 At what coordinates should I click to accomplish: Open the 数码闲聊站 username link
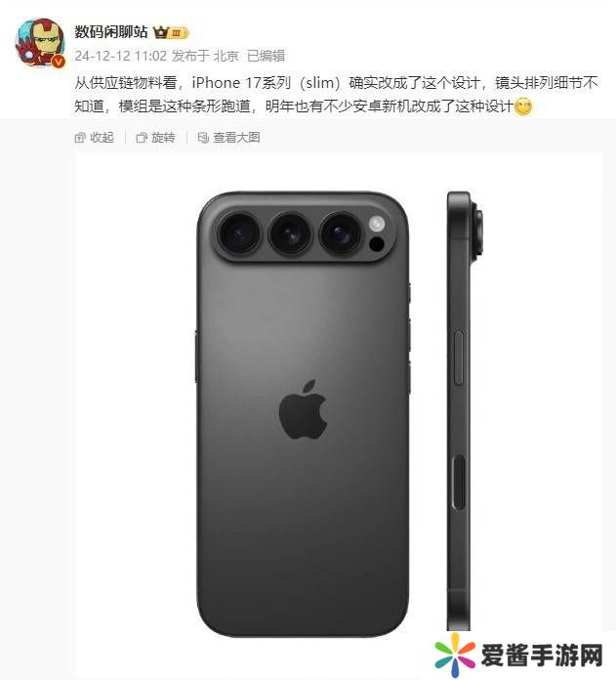click(111, 31)
